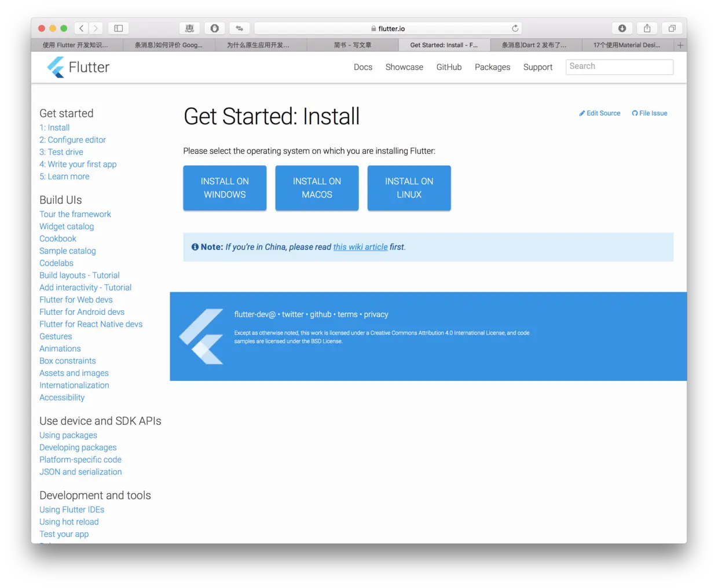Image resolution: width=718 pixels, height=588 pixels.
Task: Open 'Codelabs' sidebar link
Action: click(x=56, y=263)
